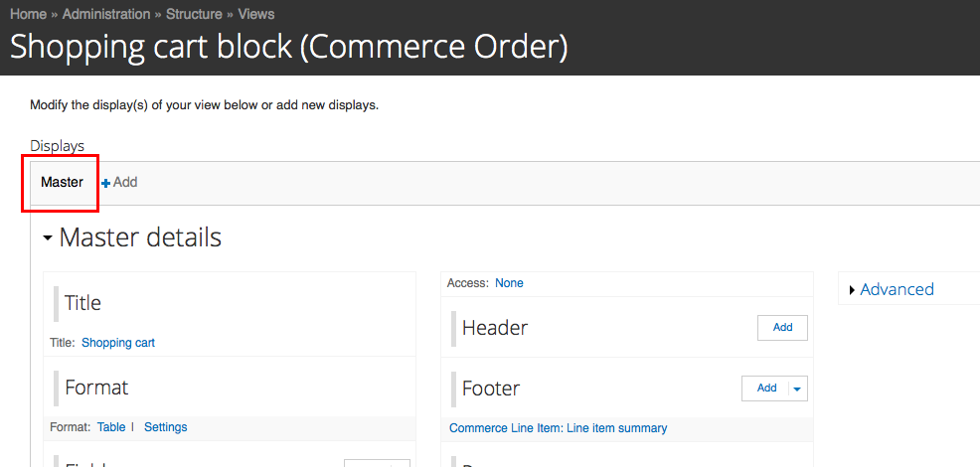Edit the Shopping cart title link
This screenshot has height=467, width=980.
tap(117, 343)
